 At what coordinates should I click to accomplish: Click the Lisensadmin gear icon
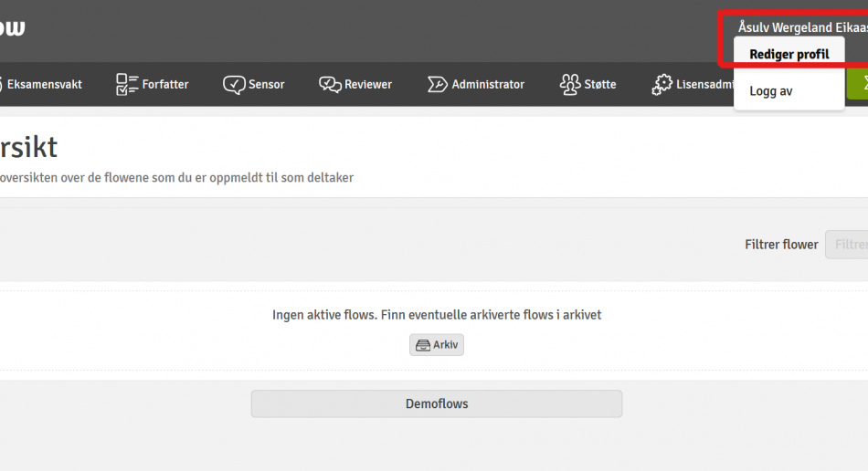662,85
